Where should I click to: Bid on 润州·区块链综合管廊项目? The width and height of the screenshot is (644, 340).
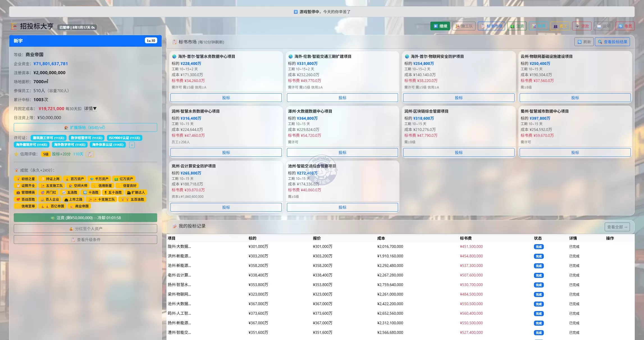coord(459,153)
